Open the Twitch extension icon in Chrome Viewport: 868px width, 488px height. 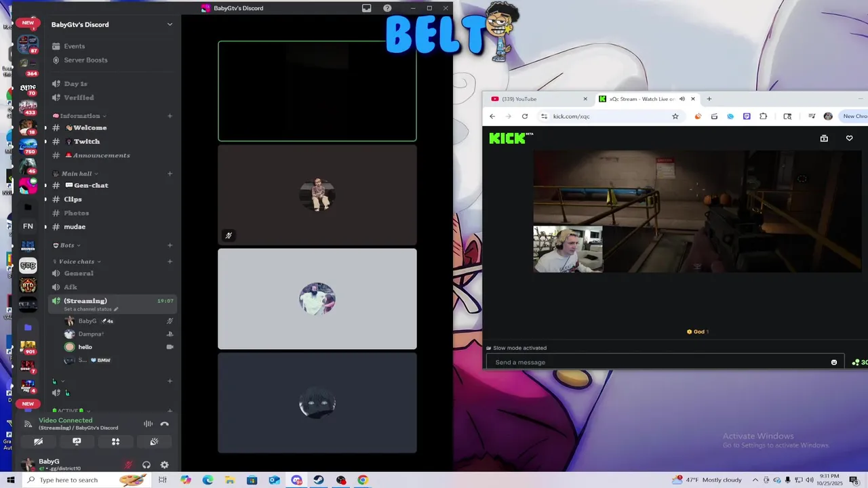(747, 116)
